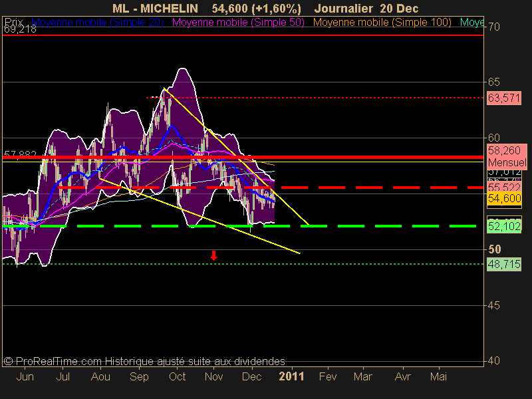Select the 40 price axis tick

(x=494, y=360)
